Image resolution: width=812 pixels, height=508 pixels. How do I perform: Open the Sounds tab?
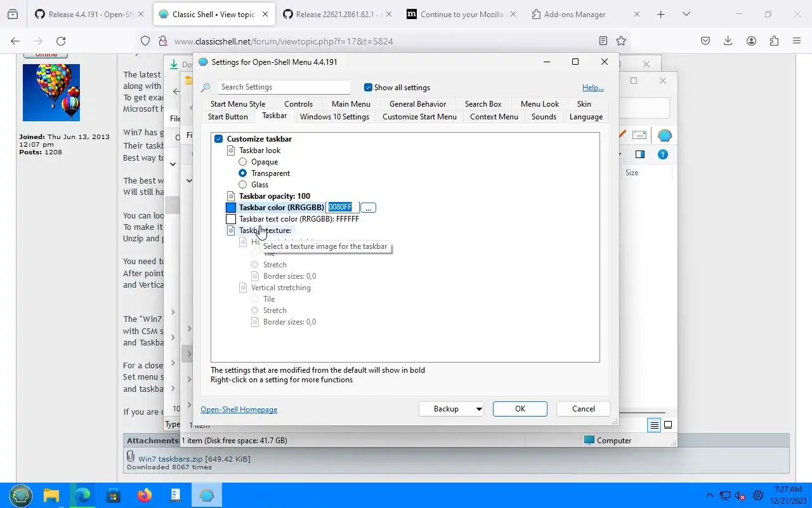544,117
